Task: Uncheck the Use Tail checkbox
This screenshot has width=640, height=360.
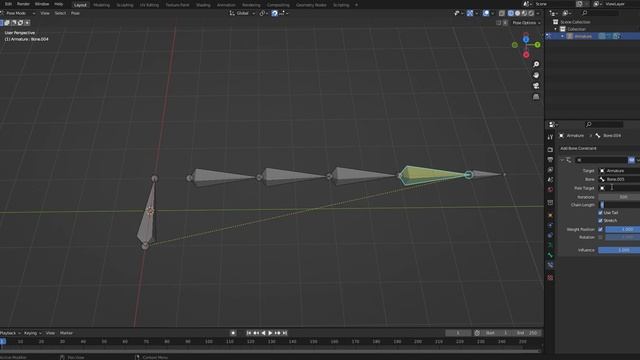Action: pos(600,213)
